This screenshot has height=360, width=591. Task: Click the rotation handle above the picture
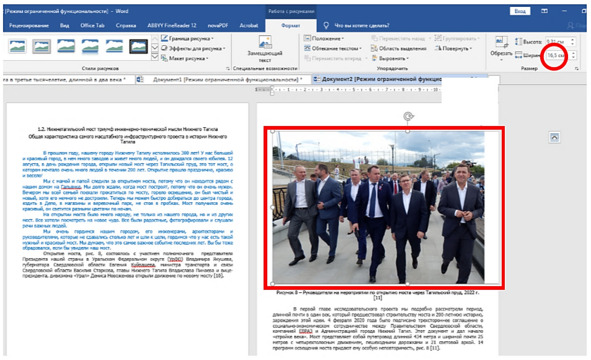point(408,116)
